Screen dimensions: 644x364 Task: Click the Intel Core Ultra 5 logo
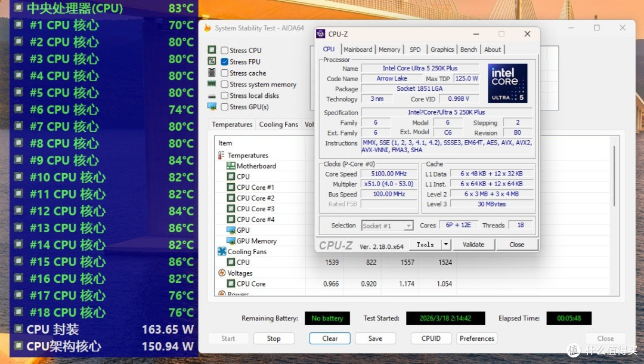click(x=507, y=84)
